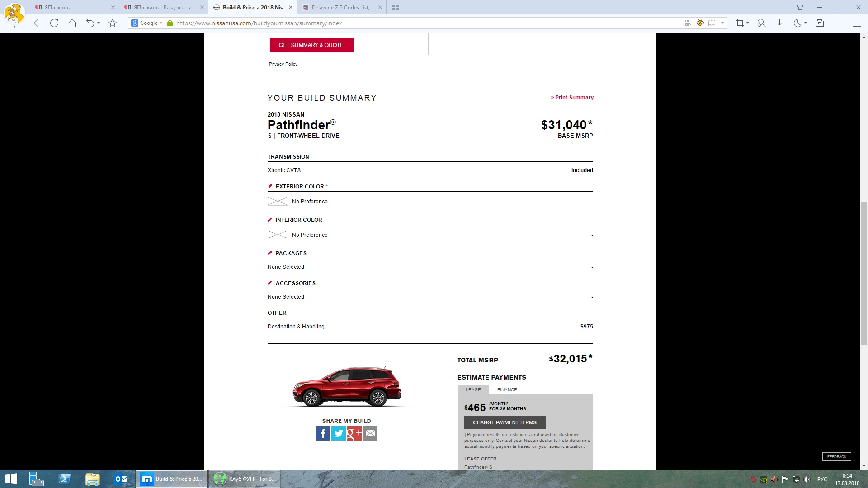Screen dimensions: 868x488
Task: Share build on Twitter
Action: [339, 433]
